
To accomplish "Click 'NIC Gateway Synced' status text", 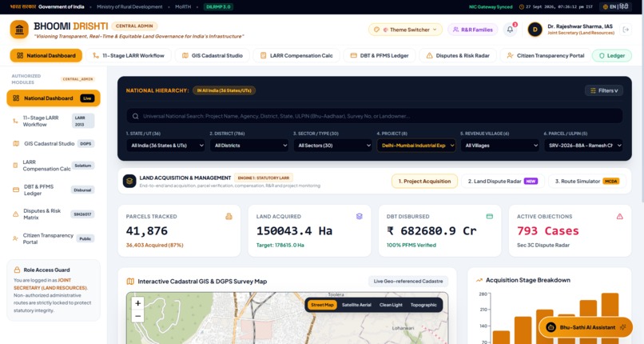I will pyautogui.click(x=491, y=7).
